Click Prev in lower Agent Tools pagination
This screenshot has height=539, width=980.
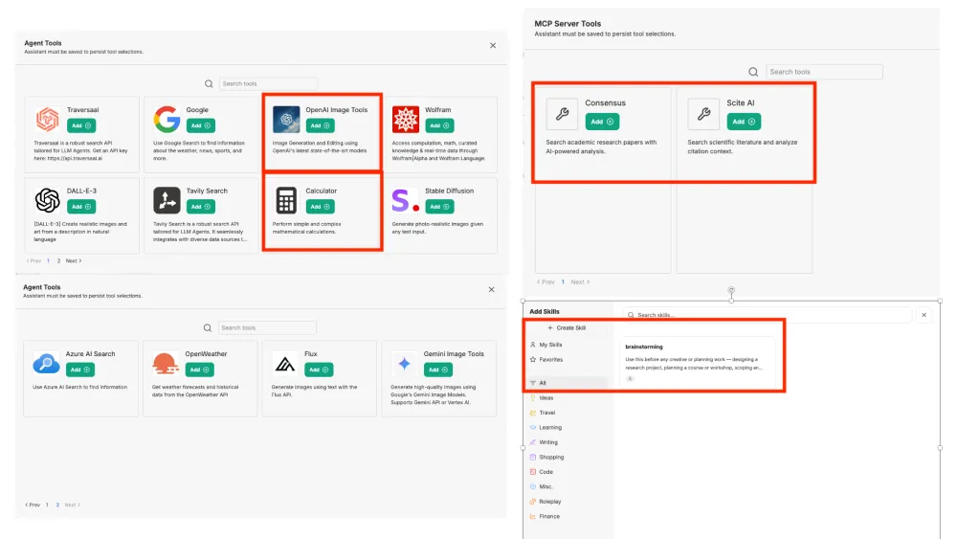33,505
